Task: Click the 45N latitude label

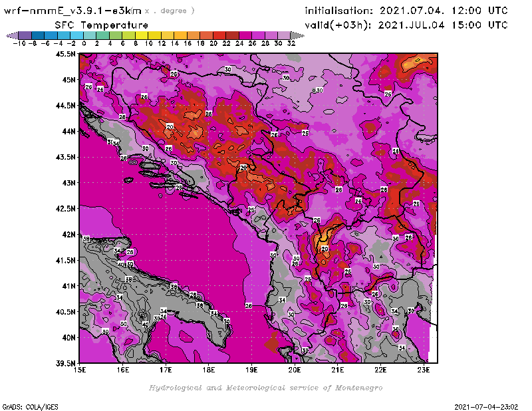Action: click(68, 80)
